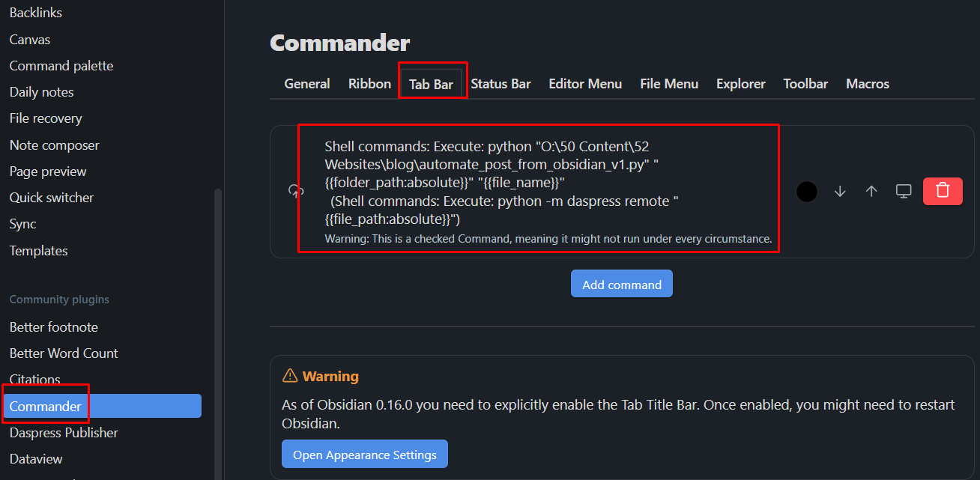Go to the File Menu tab

tap(669, 84)
